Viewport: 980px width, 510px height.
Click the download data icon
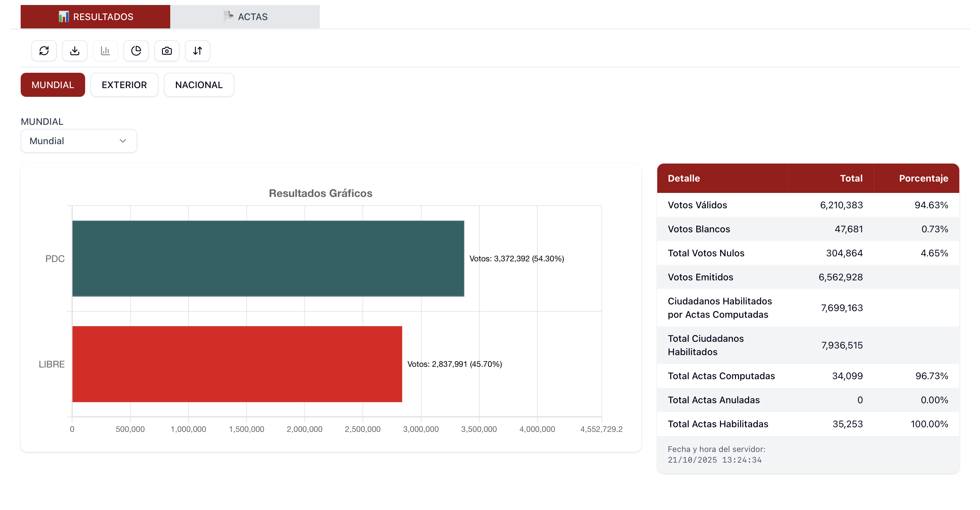coord(74,51)
